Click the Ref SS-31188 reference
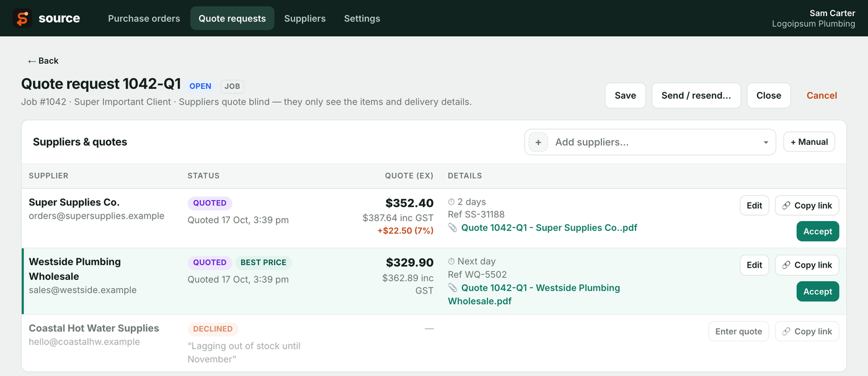The height and width of the screenshot is (376, 868). tap(476, 215)
